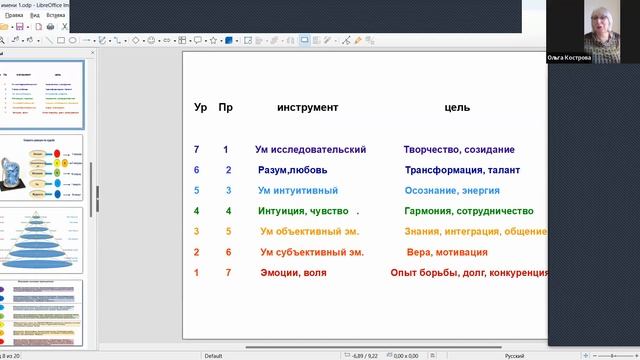Viewport: 640px width, 360px height.
Task: Open the Callouts dropdown arrow
Action: (x=206, y=41)
